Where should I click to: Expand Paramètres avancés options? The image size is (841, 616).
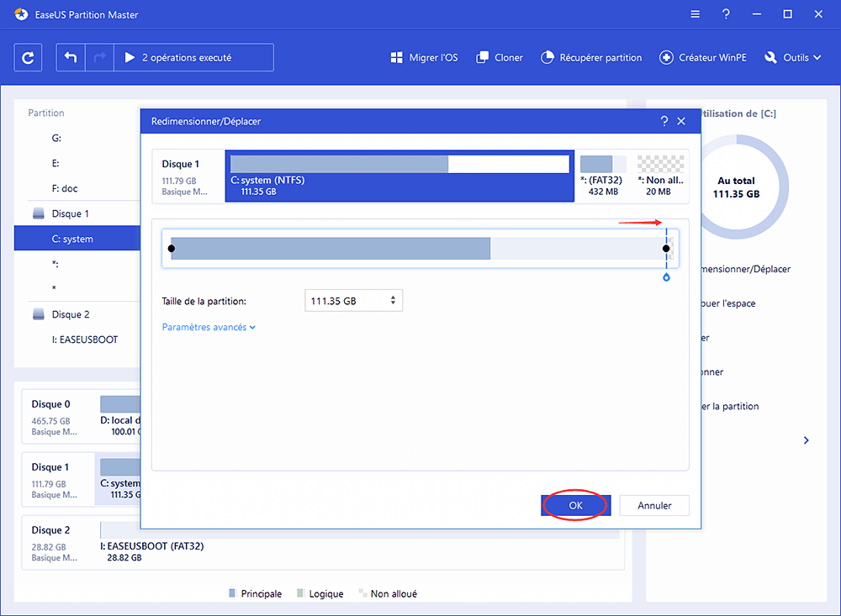pos(209,328)
